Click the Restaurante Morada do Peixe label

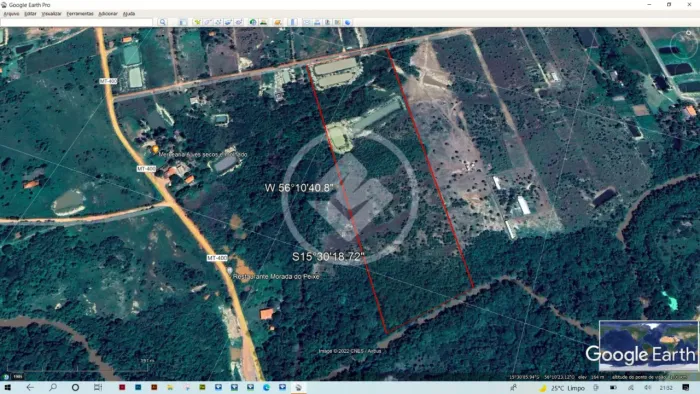click(x=276, y=277)
